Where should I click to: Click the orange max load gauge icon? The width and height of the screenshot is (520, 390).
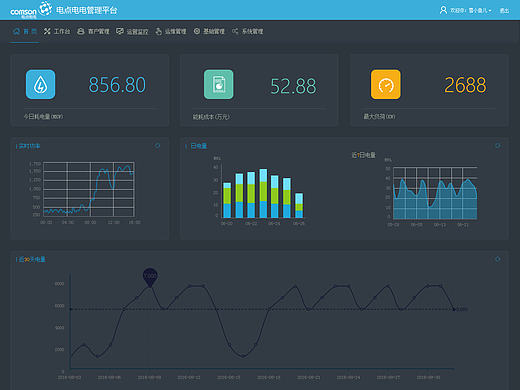386,84
